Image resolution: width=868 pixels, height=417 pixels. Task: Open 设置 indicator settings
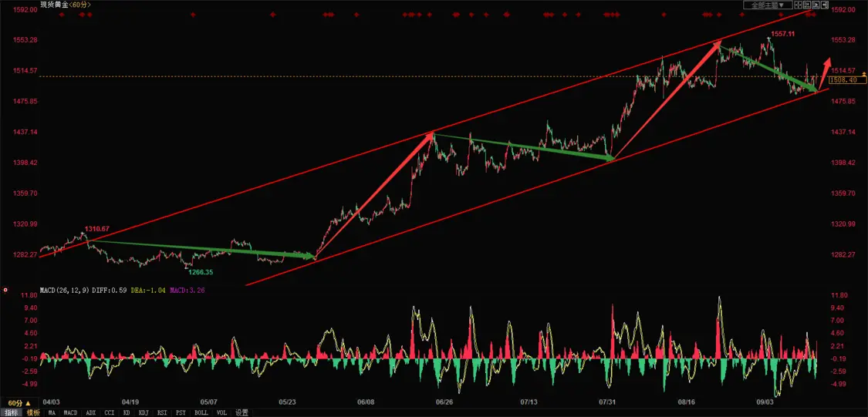[x=241, y=412]
